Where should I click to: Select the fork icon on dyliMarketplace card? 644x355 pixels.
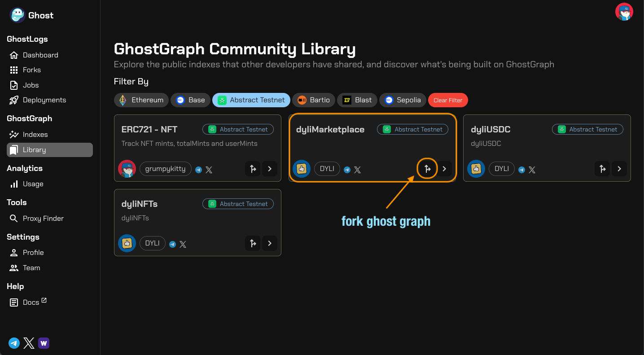point(427,169)
